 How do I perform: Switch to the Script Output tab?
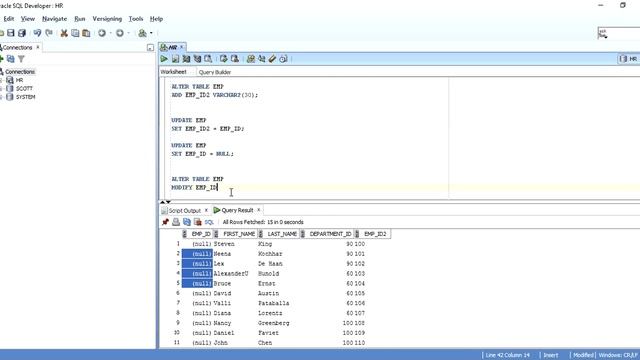[x=184, y=211]
